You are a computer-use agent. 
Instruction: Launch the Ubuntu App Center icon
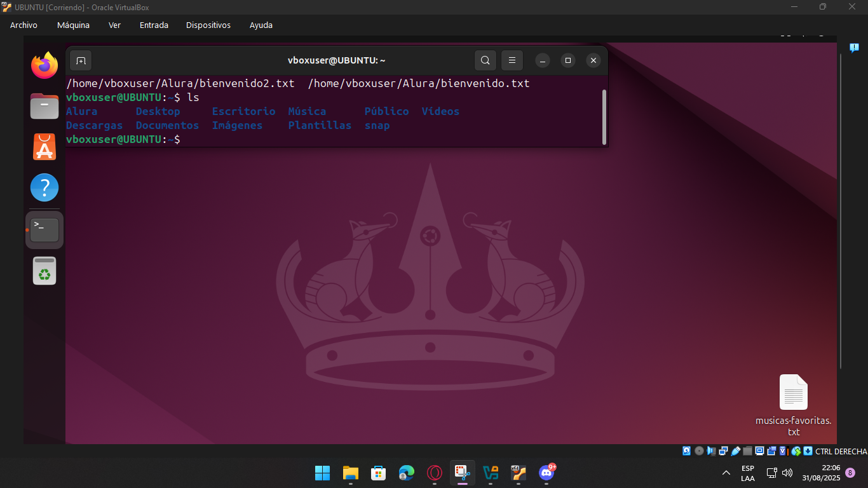coord(44,147)
